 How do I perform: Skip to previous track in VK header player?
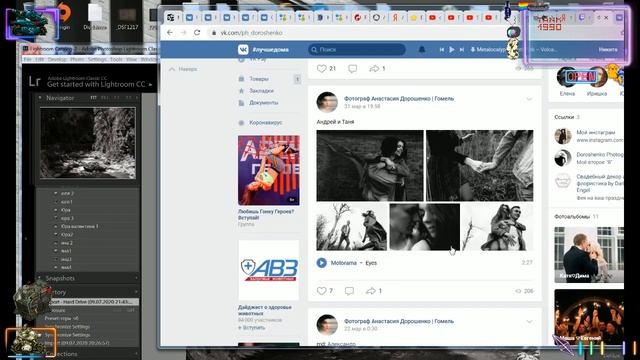pyautogui.click(x=441, y=49)
